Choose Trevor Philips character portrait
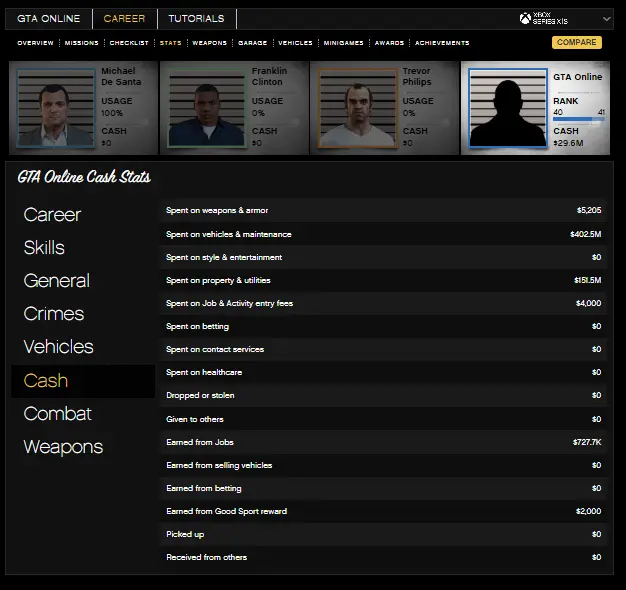The image size is (626, 590). pos(357,108)
